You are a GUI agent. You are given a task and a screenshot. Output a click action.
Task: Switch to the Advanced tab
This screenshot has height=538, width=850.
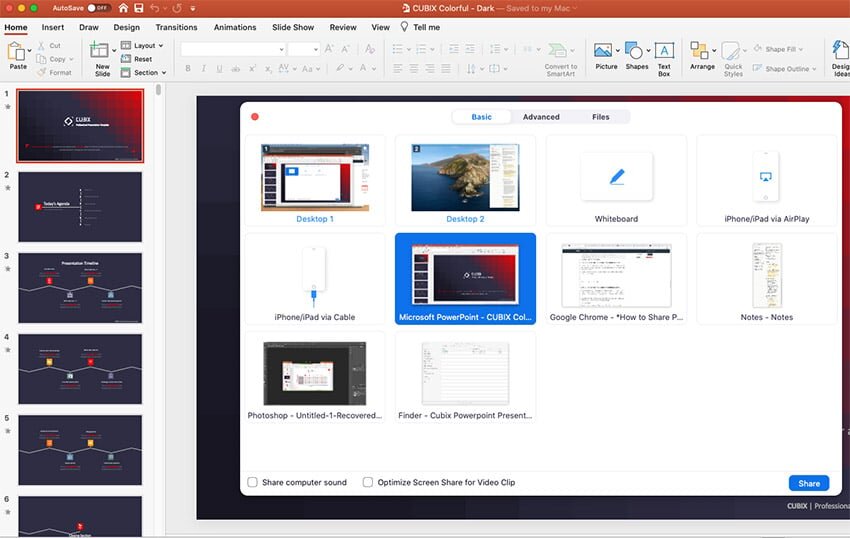click(x=541, y=117)
